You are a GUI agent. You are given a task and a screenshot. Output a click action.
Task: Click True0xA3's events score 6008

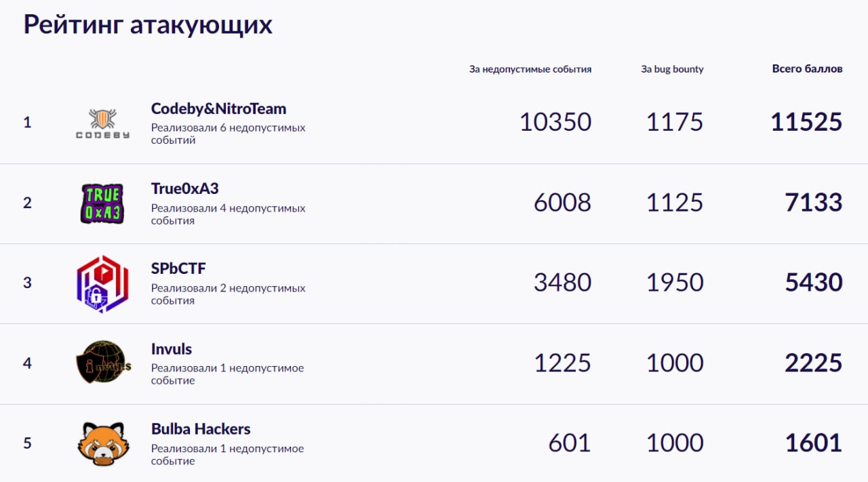562,203
